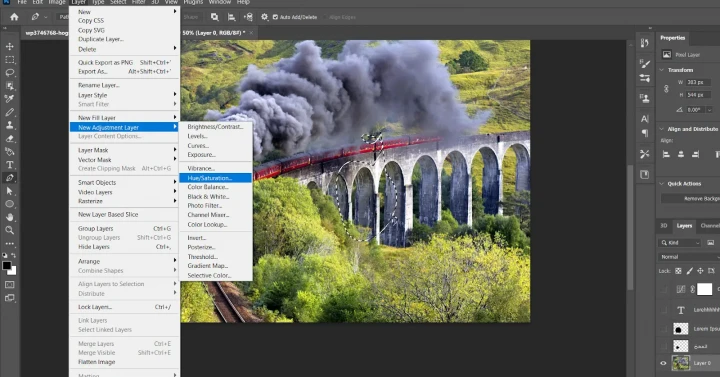This screenshot has width=720, height=377.
Task: Open the Kind filter dropdown
Action: coord(680,242)
